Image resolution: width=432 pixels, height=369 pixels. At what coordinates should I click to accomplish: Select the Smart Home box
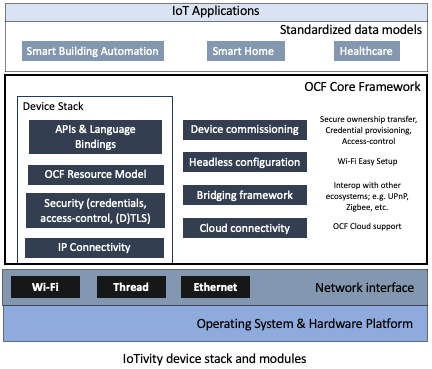coord(246,51)
